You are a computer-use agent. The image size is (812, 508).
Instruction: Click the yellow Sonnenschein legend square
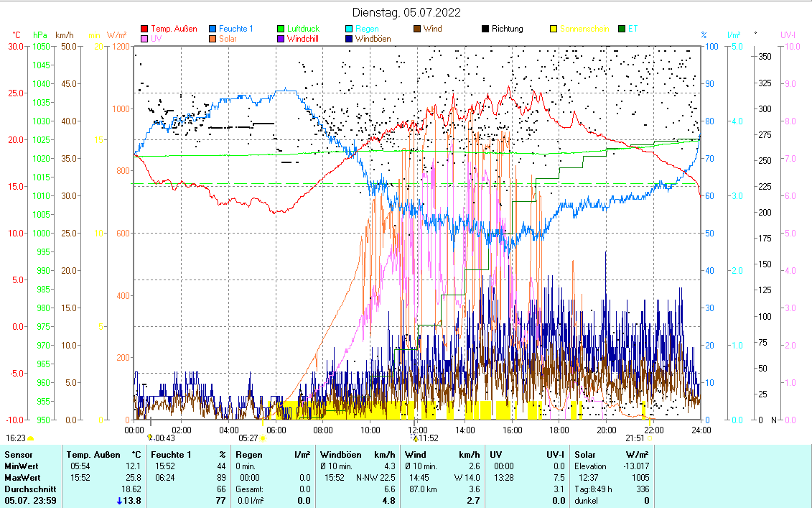tap(554, 29)
